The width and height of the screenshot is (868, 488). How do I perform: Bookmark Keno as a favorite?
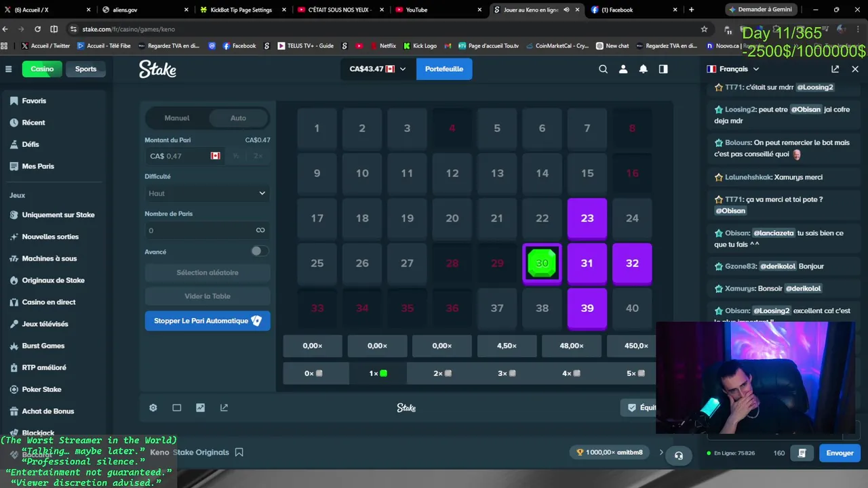(239, 452)
